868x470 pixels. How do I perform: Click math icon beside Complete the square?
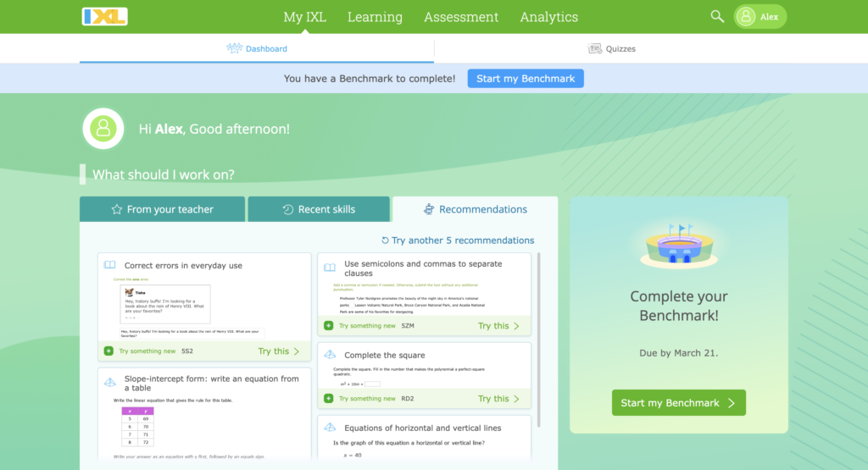(x=330, y=355)
